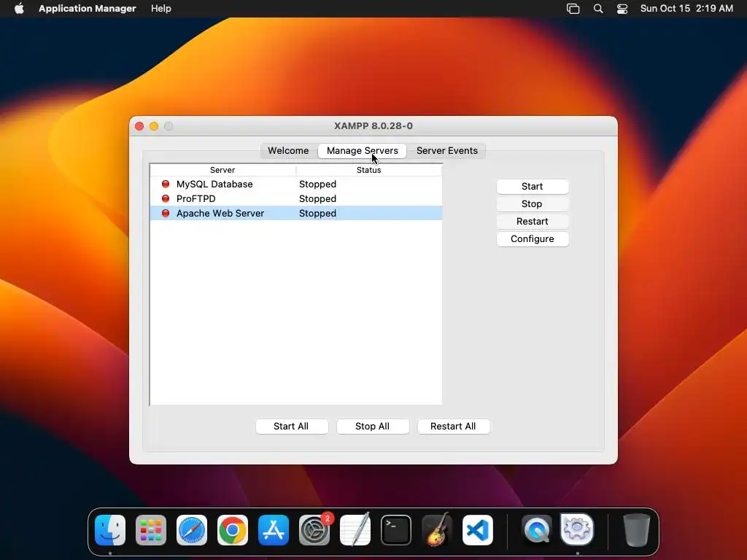Click the Start button

click(532, 186)
